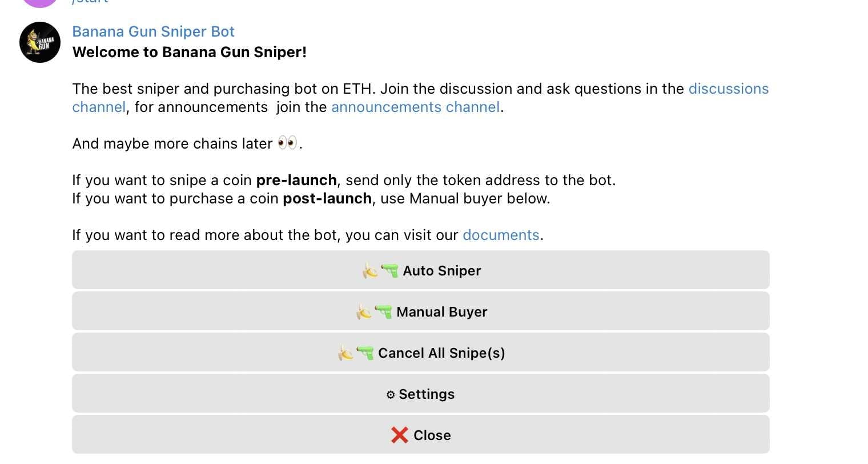
Task: Open the discussions channel link
Action: 728,89
